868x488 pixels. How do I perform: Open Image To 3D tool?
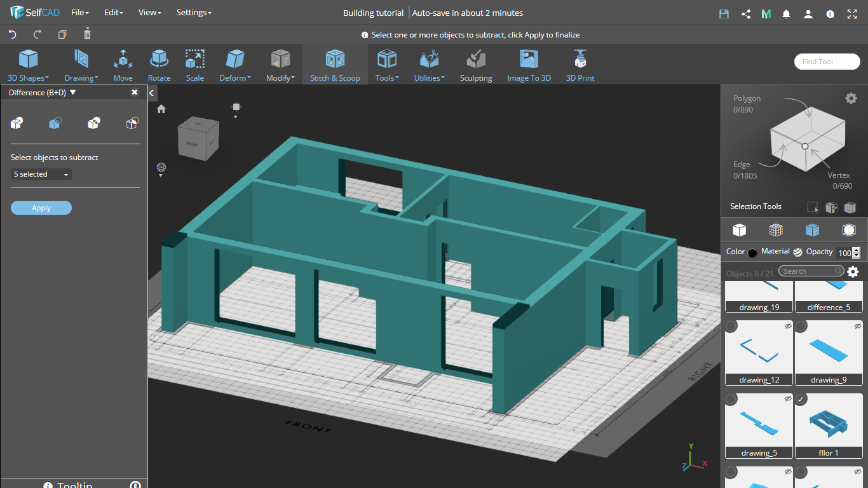(x=529, y=65)
